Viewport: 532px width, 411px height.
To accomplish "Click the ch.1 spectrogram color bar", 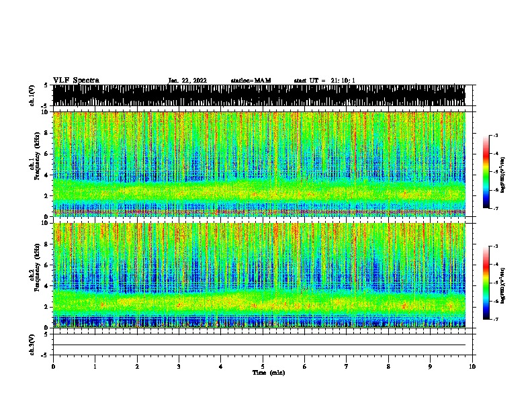I will coord(486,172).
